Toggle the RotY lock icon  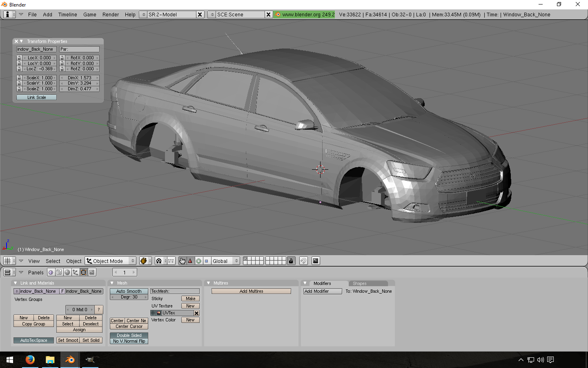tap(62, 63)
